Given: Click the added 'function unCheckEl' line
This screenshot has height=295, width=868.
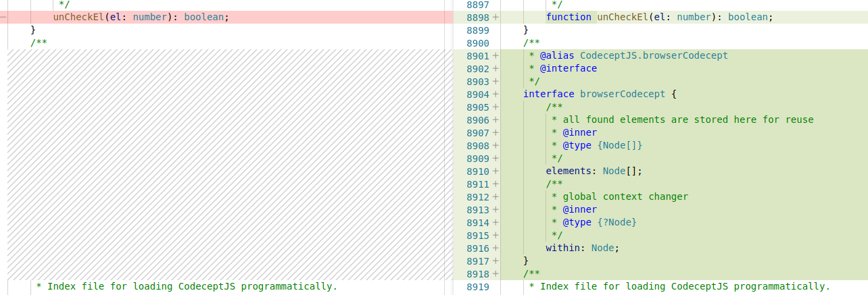Looking at the screenshot, I should 659,17.
